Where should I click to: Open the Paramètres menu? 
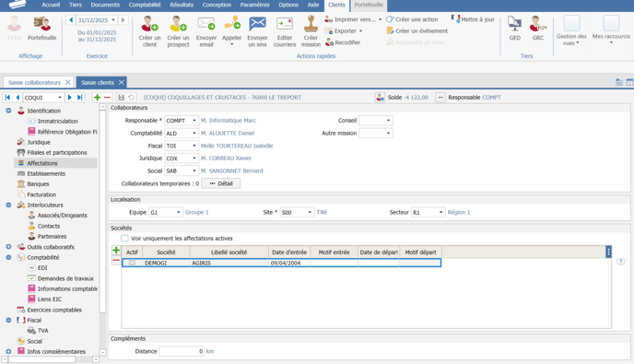click(x=254, y=5)
